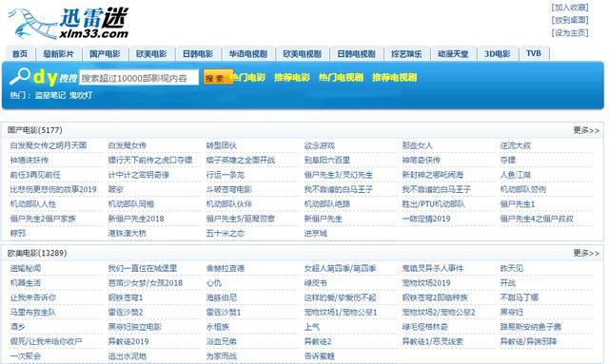Open the 最新影片 tab
Viewport: 609px width, 364px height.
pyautogui.click(x=59, y=54)
